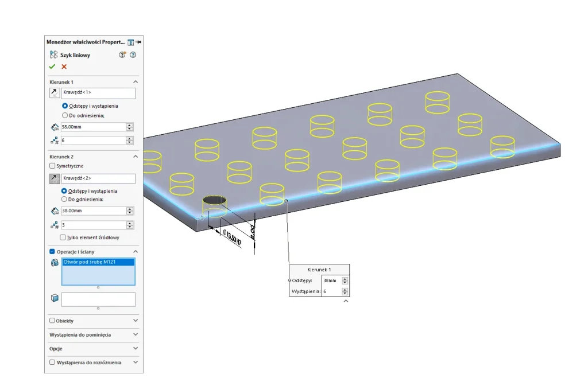Viewport: 588px width, 386px height.
Task: Select Odstępy i wystąpienia radio in Kierunek 2
Action: point(64,191)
